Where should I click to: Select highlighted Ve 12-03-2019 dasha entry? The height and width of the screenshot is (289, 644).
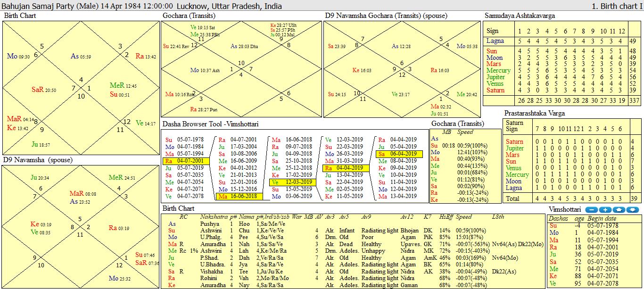tap(292, 182)
